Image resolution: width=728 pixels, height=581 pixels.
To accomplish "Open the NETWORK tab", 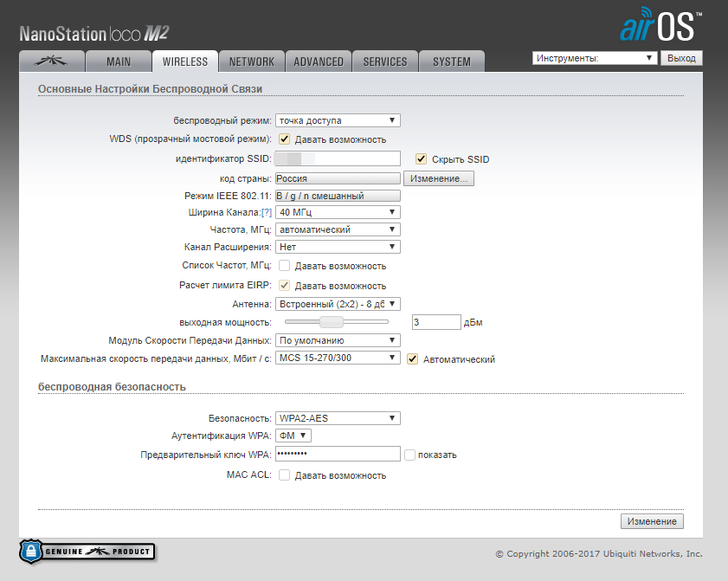I will pos(252,61).
